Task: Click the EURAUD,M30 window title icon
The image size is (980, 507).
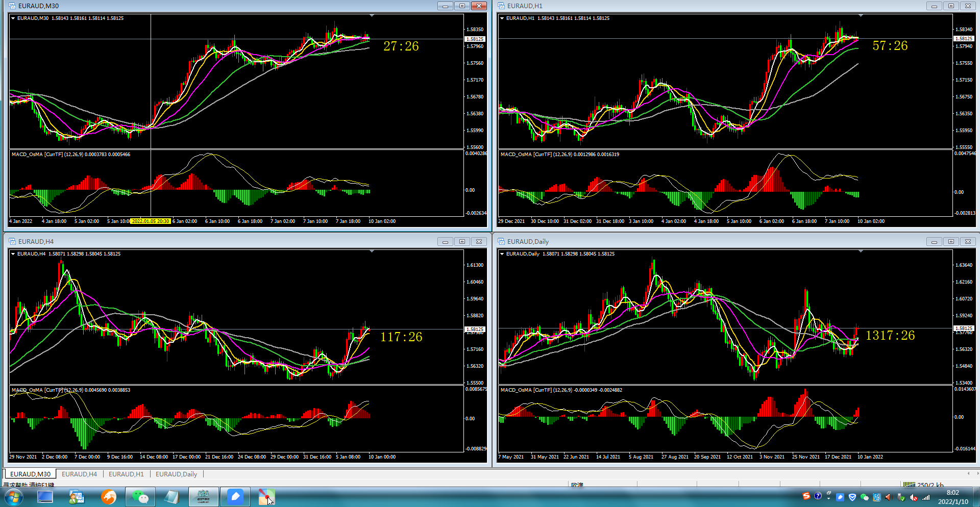Action: click(12, 6)
